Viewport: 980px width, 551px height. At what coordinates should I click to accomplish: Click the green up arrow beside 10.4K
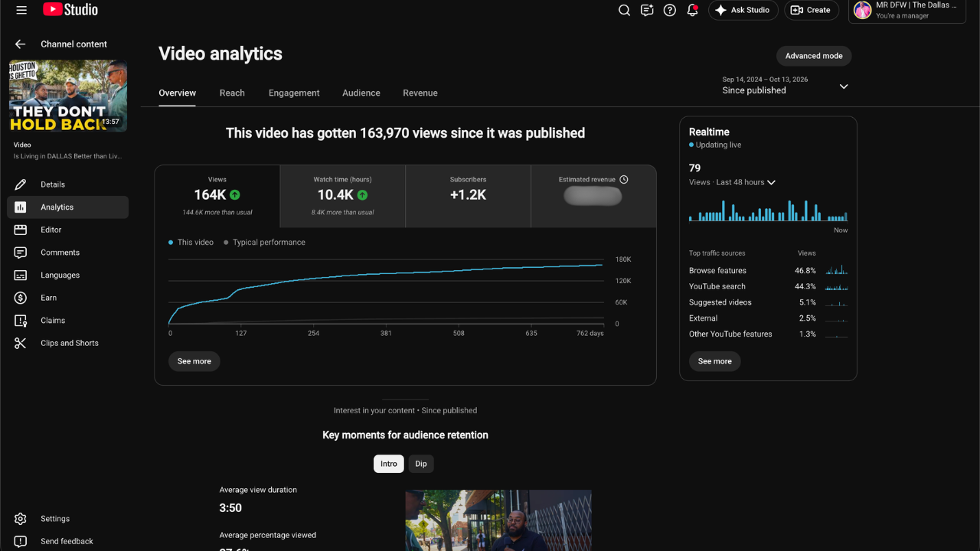[362, 195]
